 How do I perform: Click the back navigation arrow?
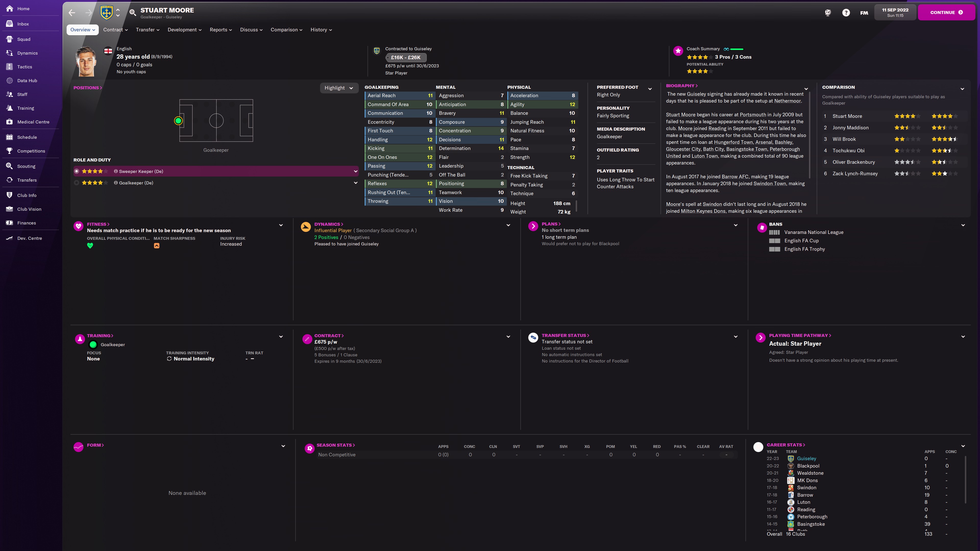pos(72,12)
